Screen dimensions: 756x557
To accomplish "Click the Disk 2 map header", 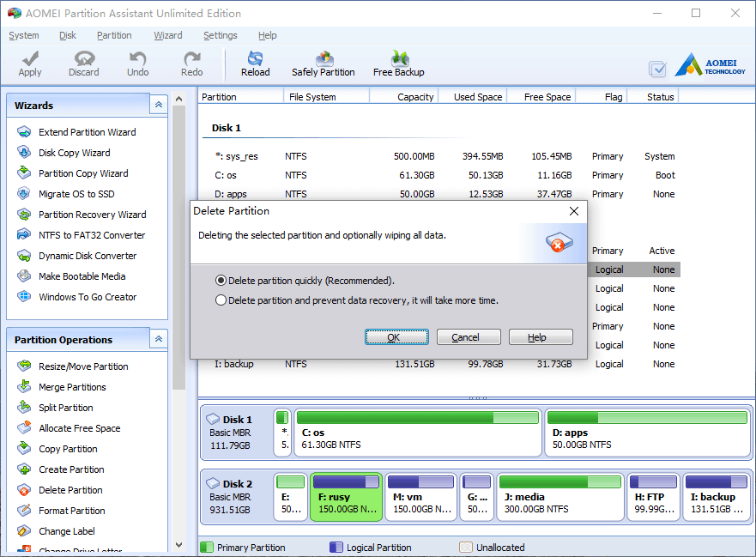I will (x=237, y=497).
